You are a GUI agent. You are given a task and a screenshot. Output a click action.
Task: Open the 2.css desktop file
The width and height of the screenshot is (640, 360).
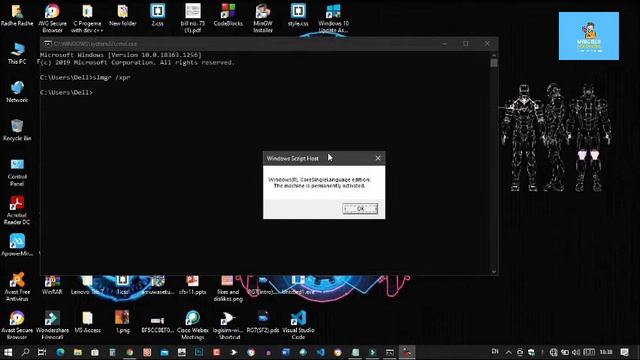158,16
